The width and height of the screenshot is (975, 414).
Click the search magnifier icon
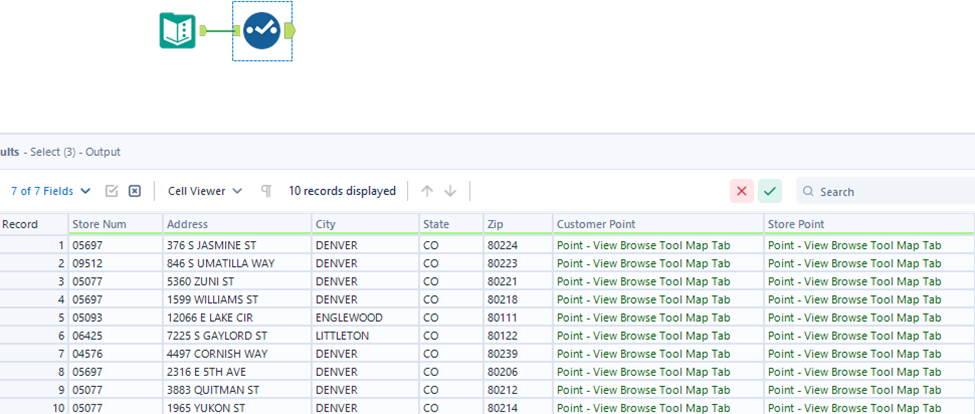(x=808, y=191)
